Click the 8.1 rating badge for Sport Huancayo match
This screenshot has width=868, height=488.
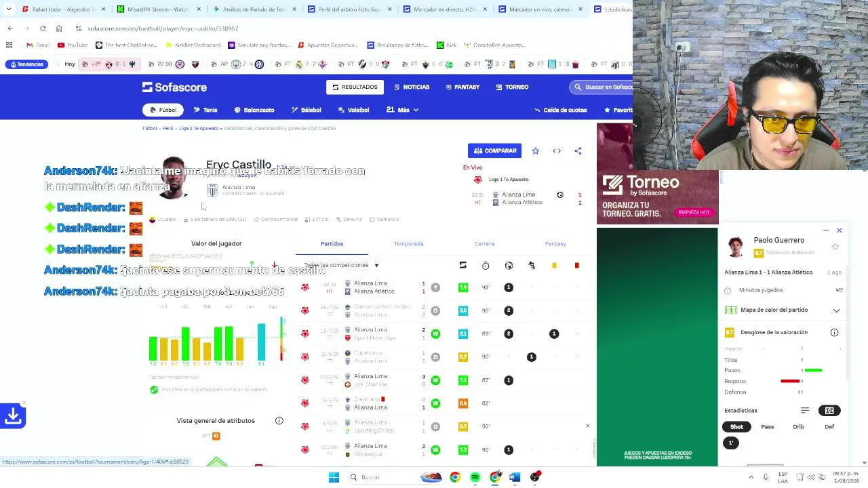[462, 333]
